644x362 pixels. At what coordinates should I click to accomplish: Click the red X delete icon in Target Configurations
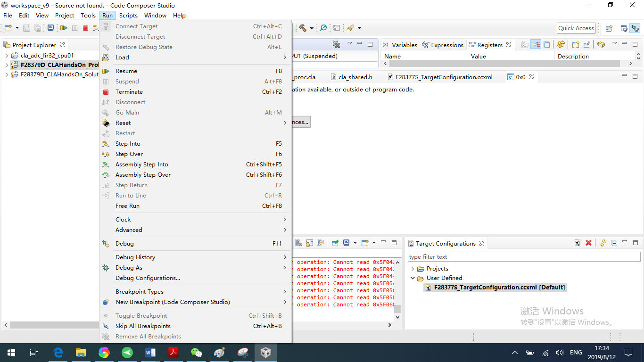tap(588, 243)
